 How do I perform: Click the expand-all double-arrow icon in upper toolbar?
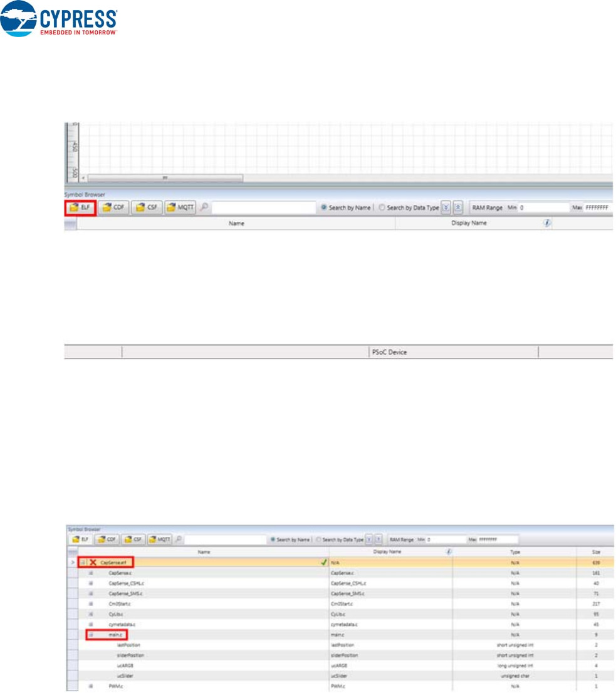pos(446,208)
